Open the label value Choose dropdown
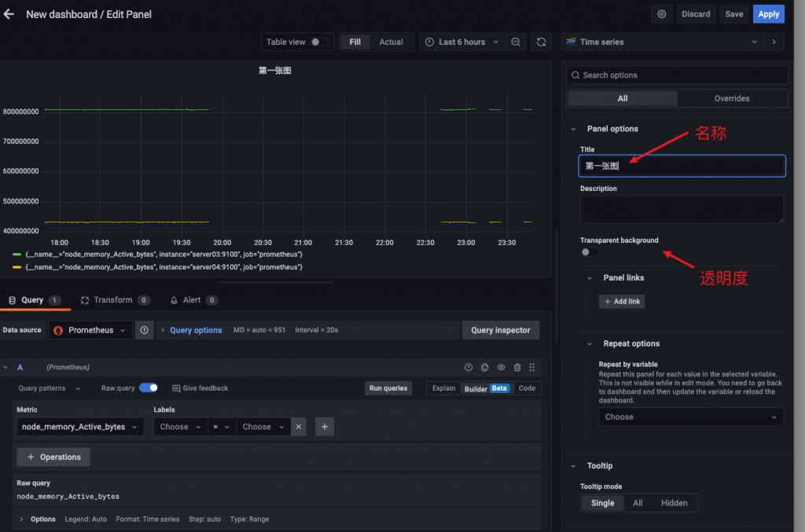 (x=263, y=427)
